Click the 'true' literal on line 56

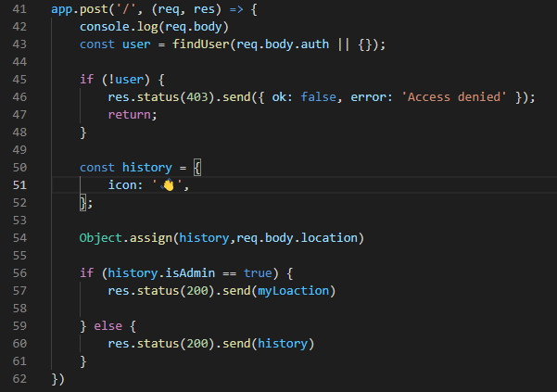pos(258,273)
